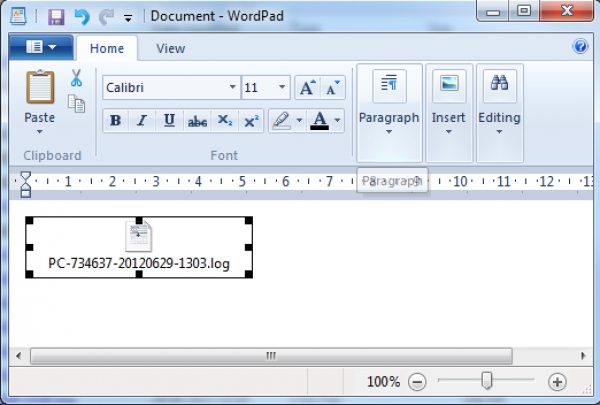
Task: Open font color palette arrow
Action: click(337, 121)
